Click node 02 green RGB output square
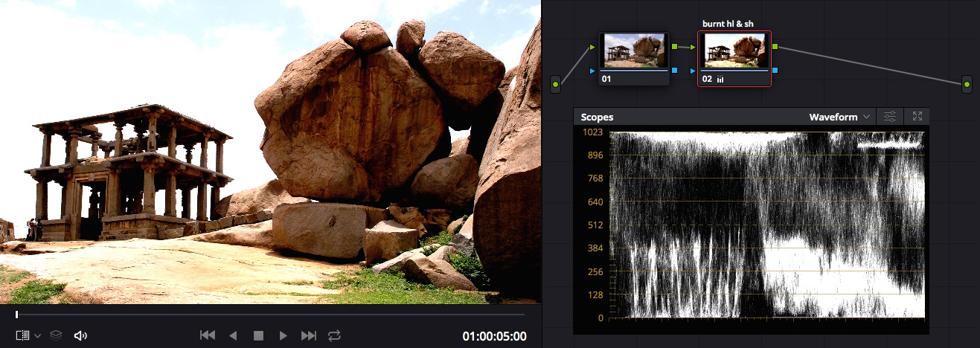 click(x=775, y=47)
